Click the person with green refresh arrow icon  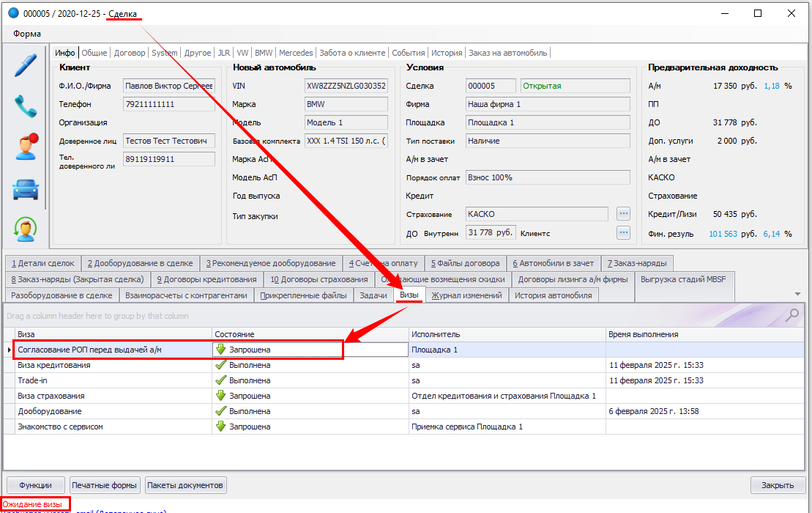tap(26, 229)
